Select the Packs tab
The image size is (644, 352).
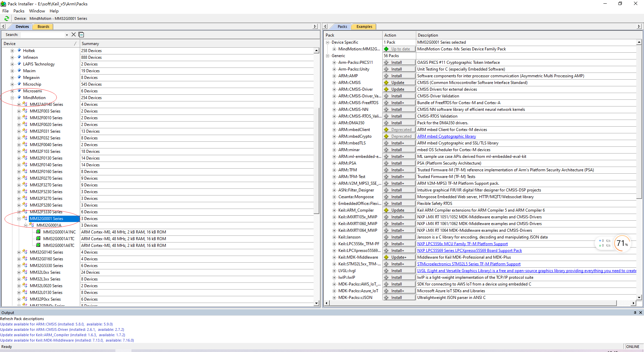(x=342, y=27)
